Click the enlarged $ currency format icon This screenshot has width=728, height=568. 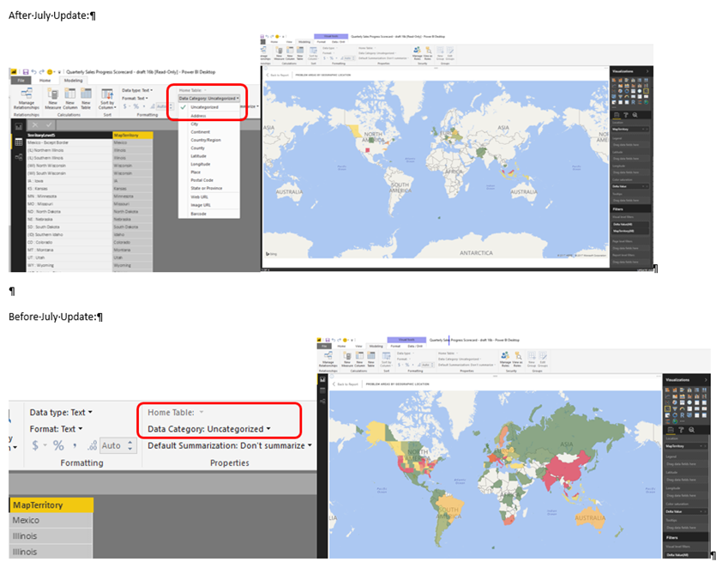35,445
